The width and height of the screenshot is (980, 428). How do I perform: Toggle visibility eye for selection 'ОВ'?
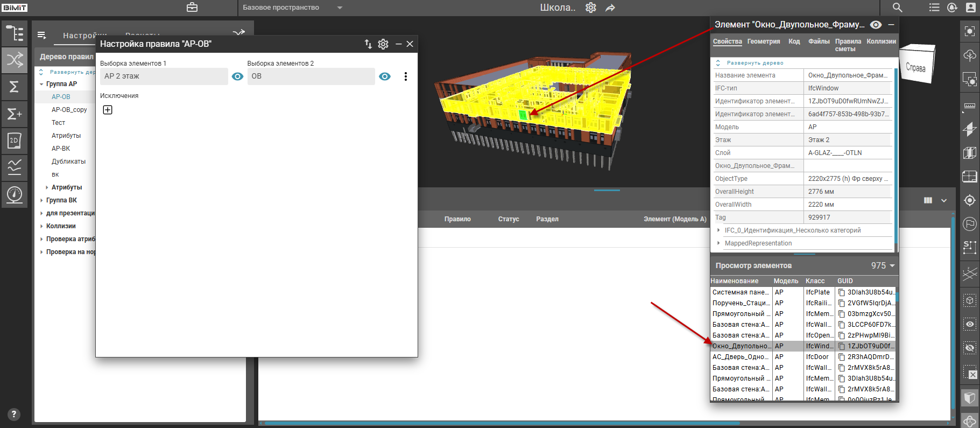385,76
